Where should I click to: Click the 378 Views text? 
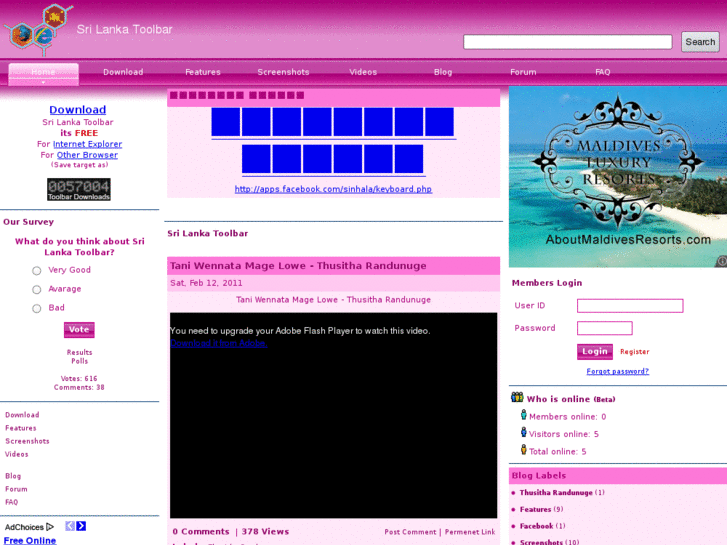point(265,532)
